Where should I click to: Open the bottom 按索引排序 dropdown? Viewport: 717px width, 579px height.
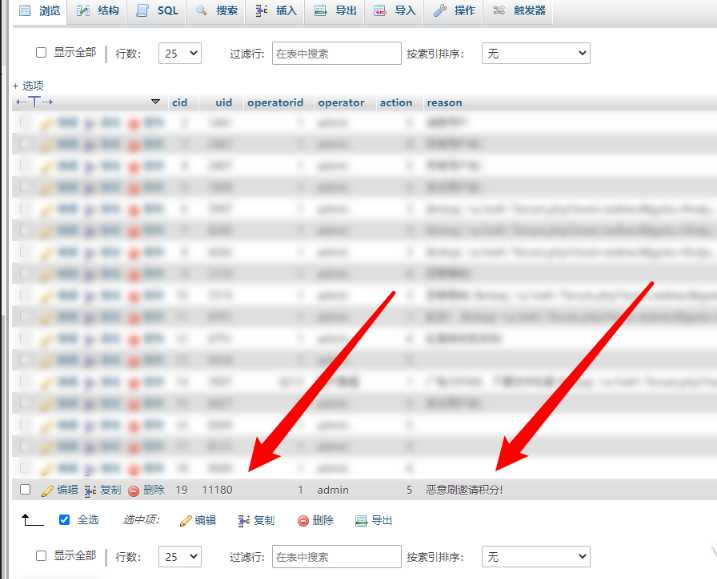(536, 557)
